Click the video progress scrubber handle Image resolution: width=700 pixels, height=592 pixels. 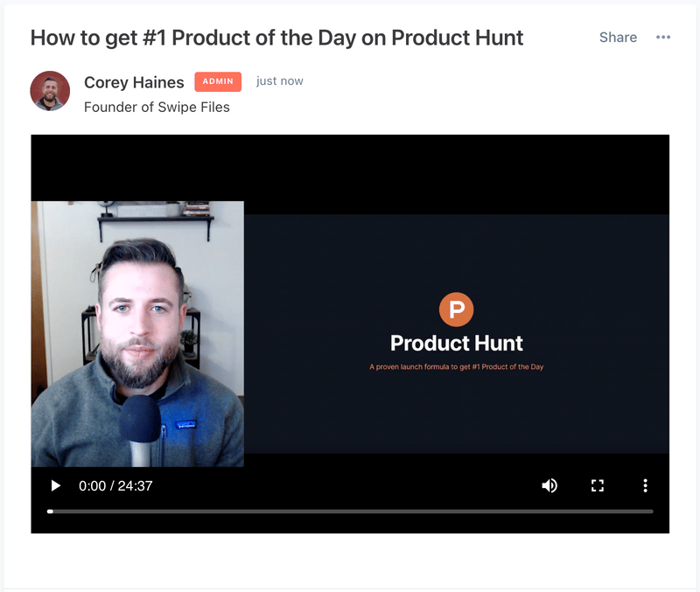click(50, 512)
